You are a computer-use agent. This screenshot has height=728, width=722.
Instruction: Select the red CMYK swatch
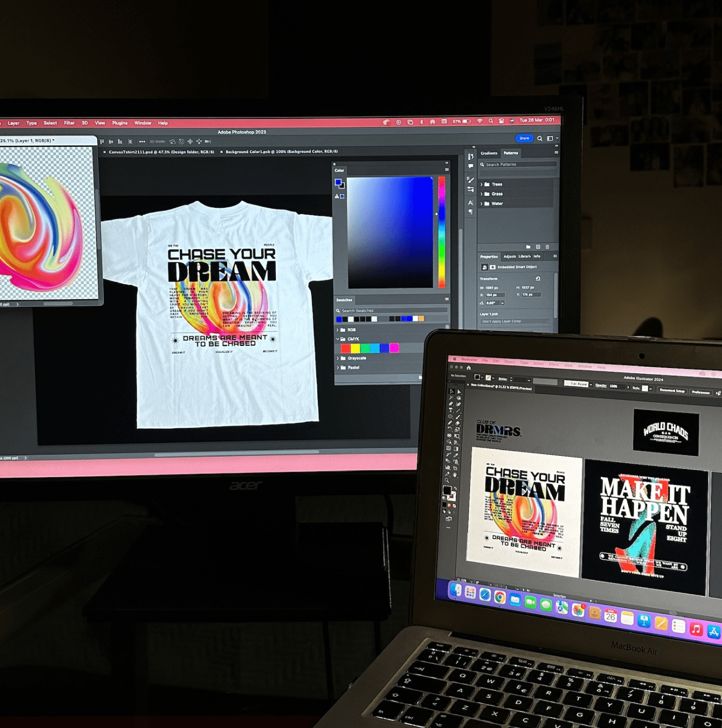[x=345, y=348]
